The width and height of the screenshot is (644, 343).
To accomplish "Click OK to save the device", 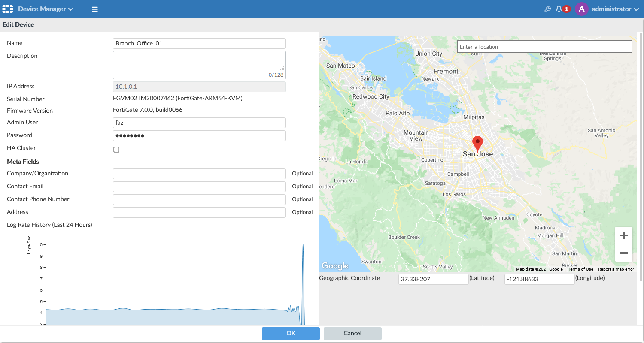I will [x=291, y=333].
